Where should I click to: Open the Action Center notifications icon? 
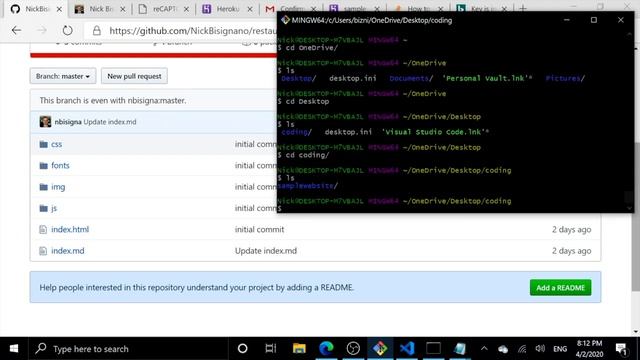[x=621, y=349]
